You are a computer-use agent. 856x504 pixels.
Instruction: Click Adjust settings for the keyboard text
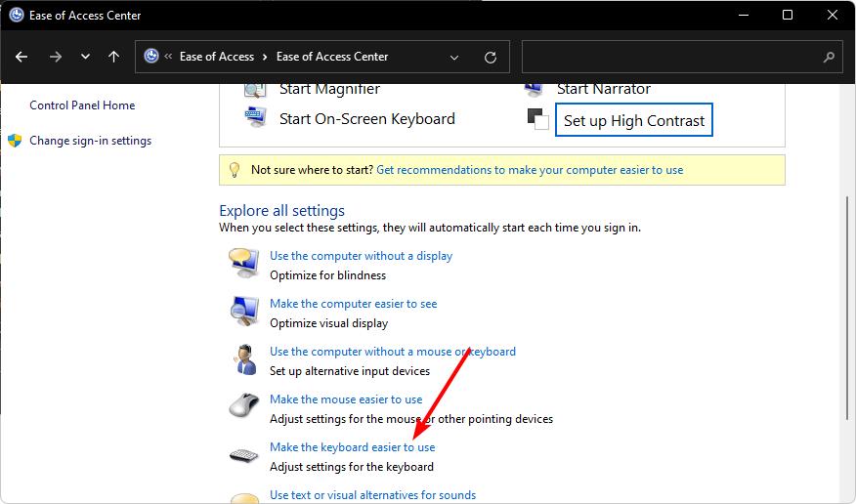352,468
